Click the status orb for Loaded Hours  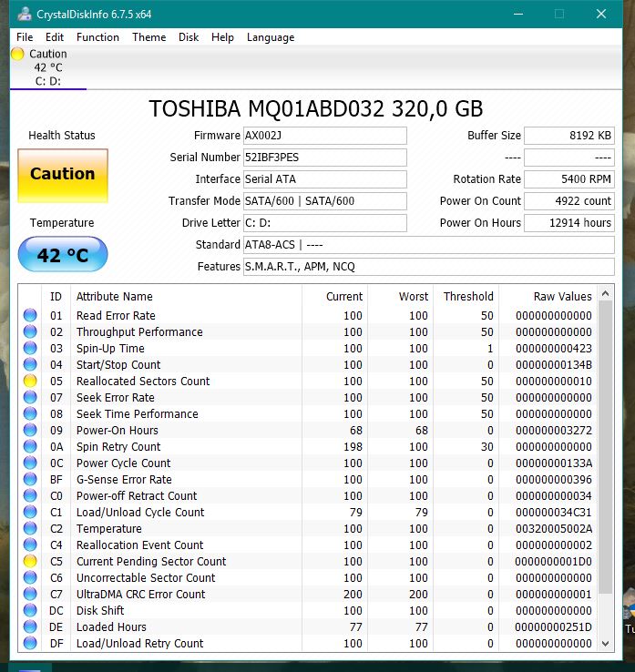[30, 627]
